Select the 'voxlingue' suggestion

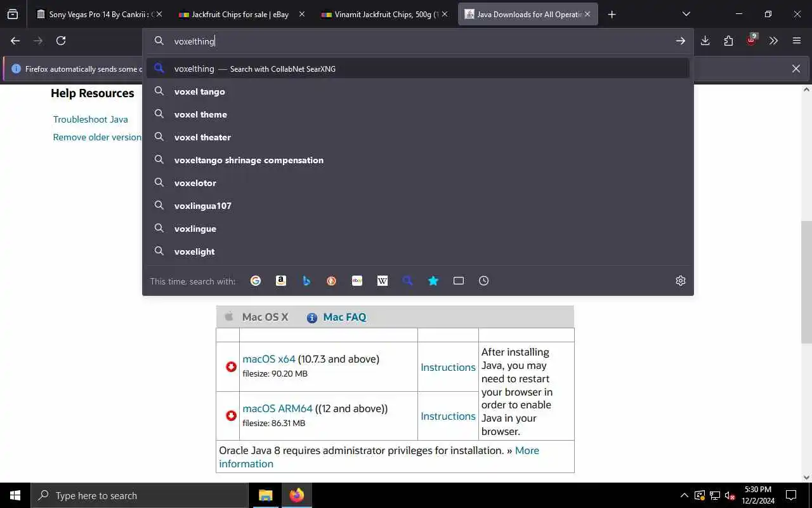(x=418, y=229)
